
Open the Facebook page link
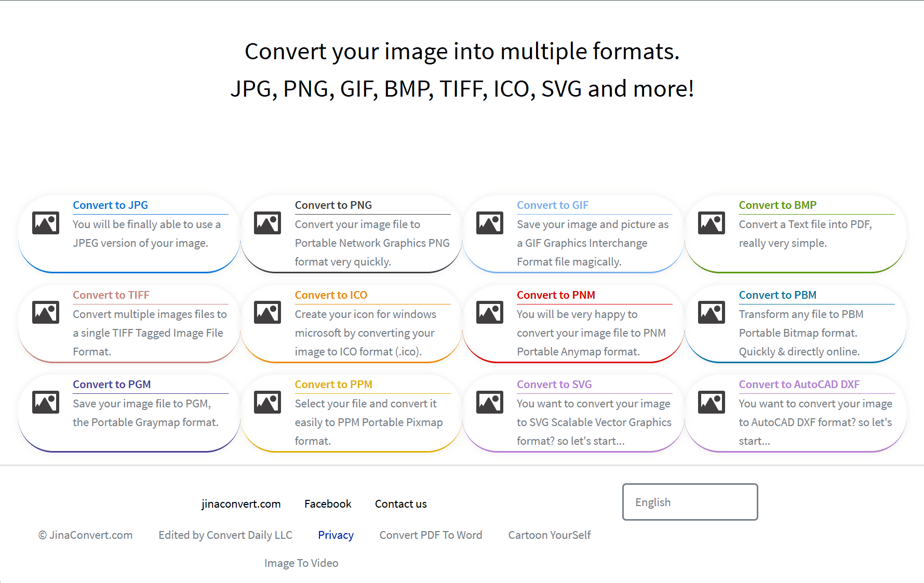pyautogui.click(x=328, y=504)
